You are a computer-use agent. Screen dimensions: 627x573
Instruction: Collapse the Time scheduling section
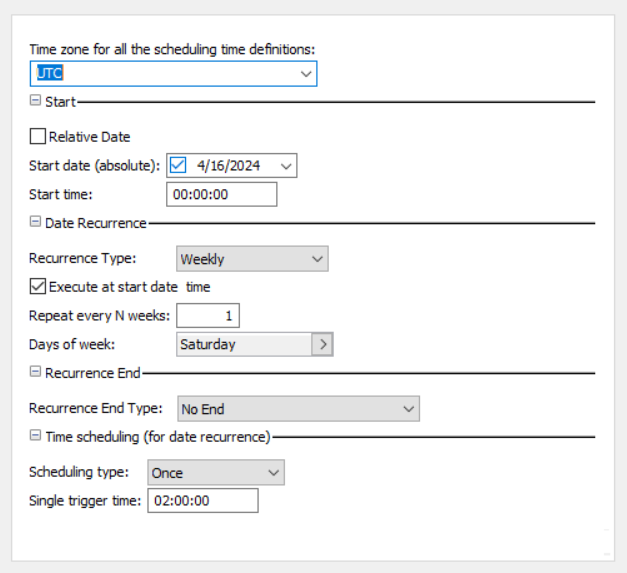tap(35, 435)
